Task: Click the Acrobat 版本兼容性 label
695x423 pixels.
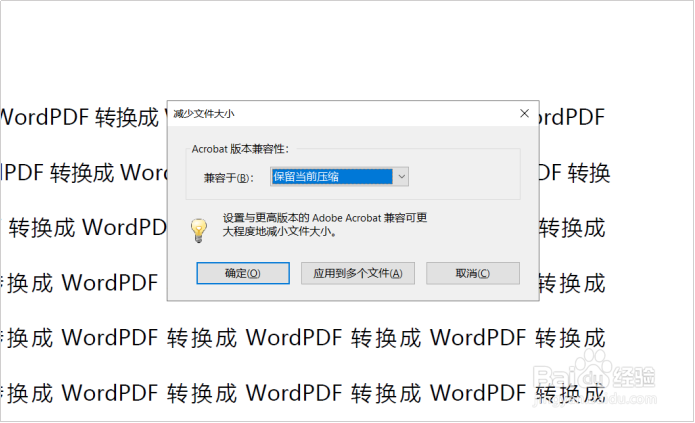Action: 240,149
